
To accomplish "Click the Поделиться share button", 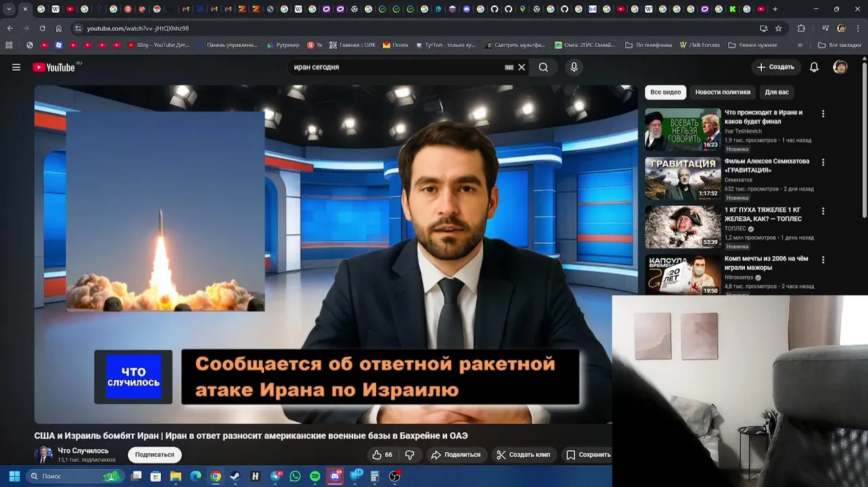I will tap(455, 455).
